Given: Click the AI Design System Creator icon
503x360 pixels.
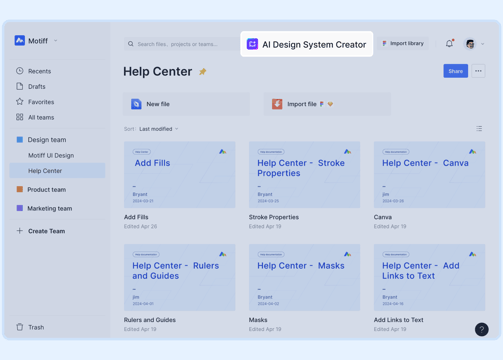Looking at the screenshot, I should tap(252, 44).
